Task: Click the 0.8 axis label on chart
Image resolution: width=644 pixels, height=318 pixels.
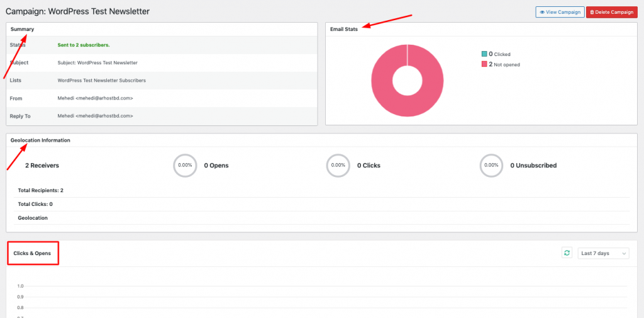Action: 20,307
